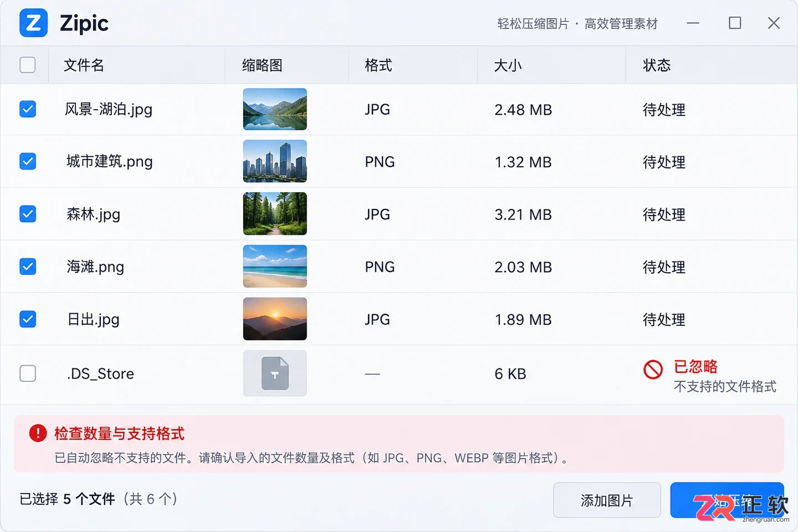The width and height of the screenshot is (798, 532).
Task: Open the beach thumbnail
Action: point(275,267)
